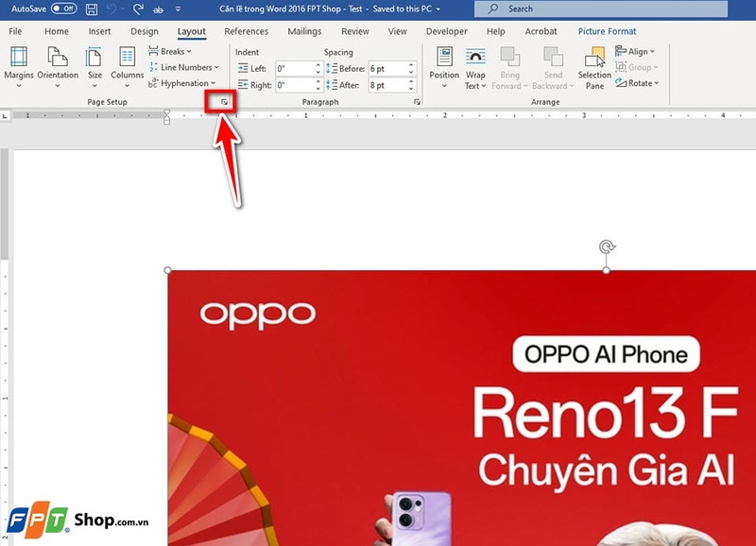Open the page Size menu

(x=94, y=67)
